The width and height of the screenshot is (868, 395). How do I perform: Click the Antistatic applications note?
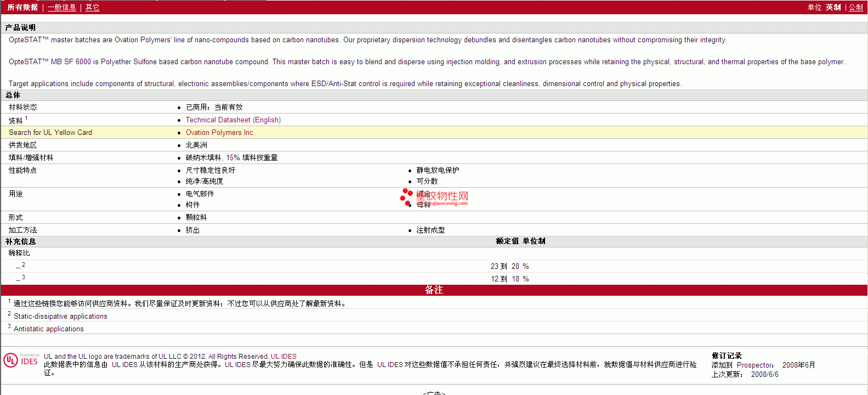tap(49, 329)
